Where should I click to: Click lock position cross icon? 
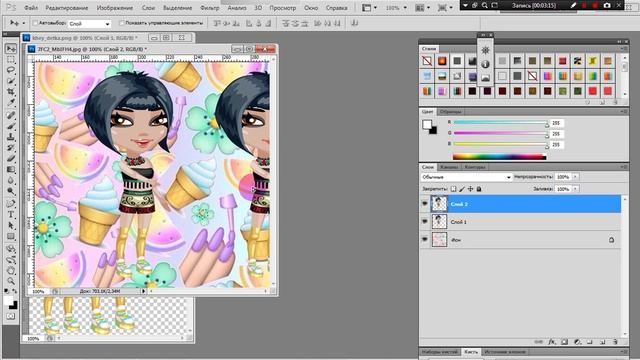[470, 189]
